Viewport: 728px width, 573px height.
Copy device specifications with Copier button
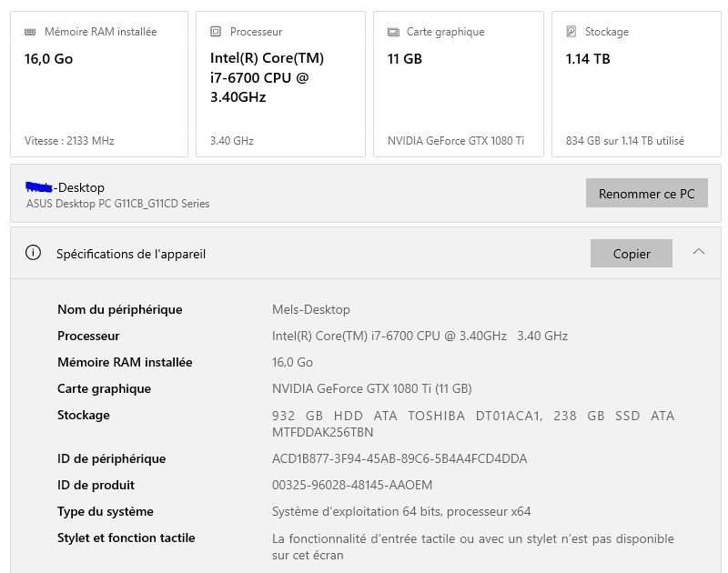coord(631,254)
